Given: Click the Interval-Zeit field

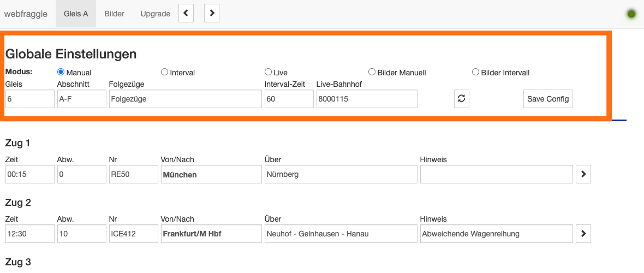Looking at the screenshot, I should (289, 99).
